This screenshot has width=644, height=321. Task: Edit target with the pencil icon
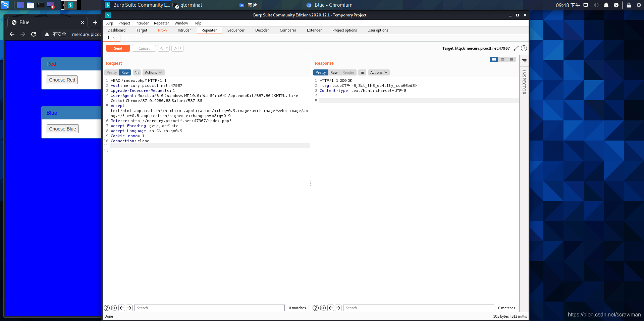[516, 48]
